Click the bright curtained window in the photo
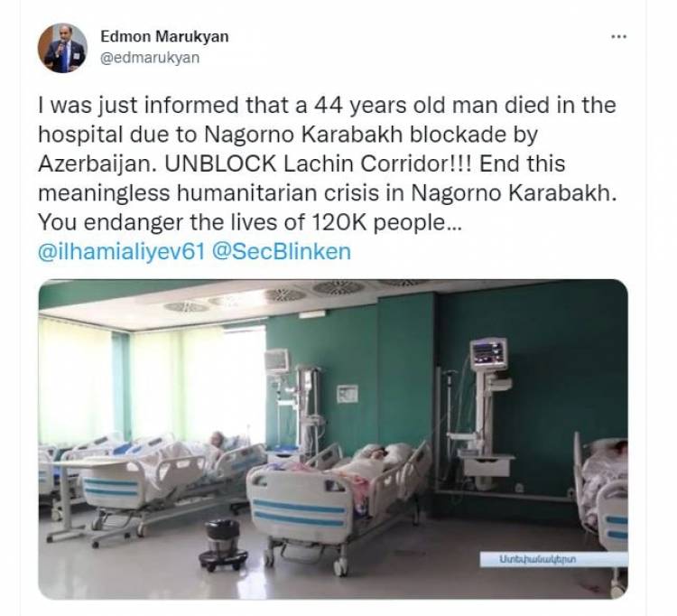 (153, 385)
